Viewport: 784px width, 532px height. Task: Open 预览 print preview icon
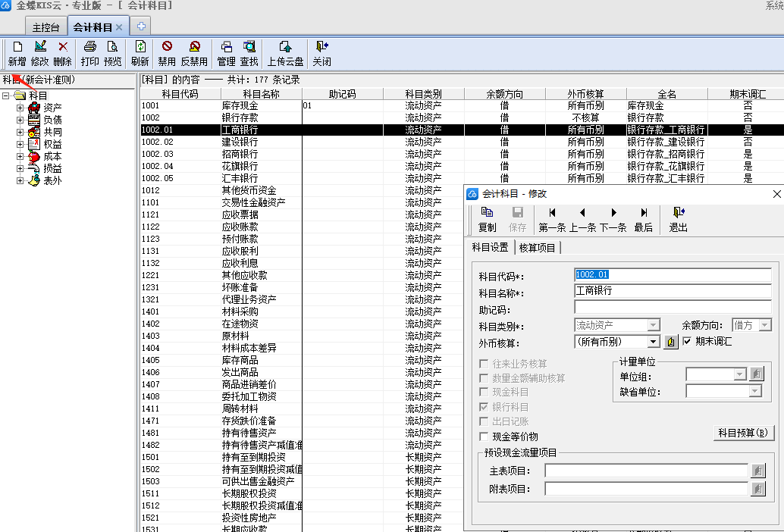click(x=112, y=54)
